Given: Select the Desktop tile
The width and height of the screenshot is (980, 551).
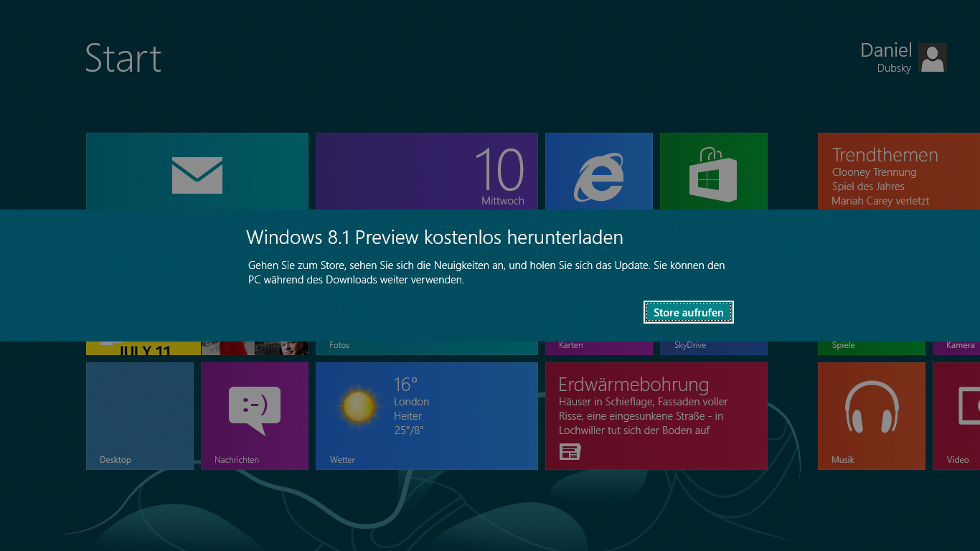Looking at the screenshot, I should [x=140, y=416].
